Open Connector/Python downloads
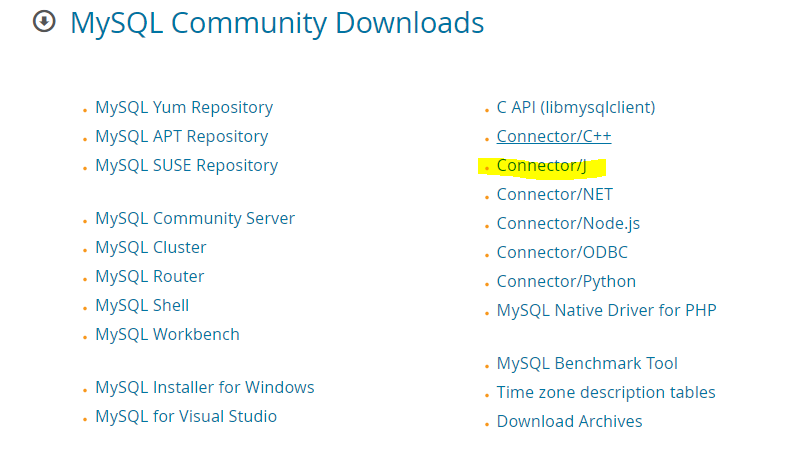 (x=566, y=281)
